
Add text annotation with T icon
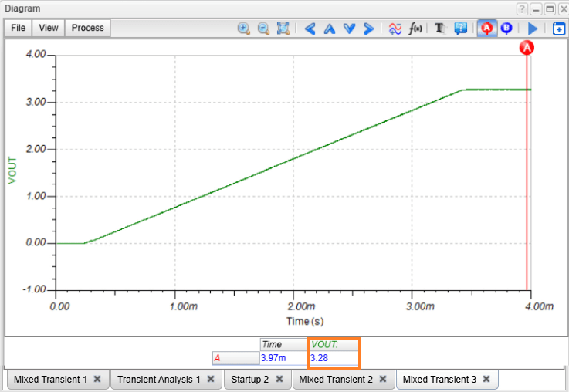click(441, 28)
